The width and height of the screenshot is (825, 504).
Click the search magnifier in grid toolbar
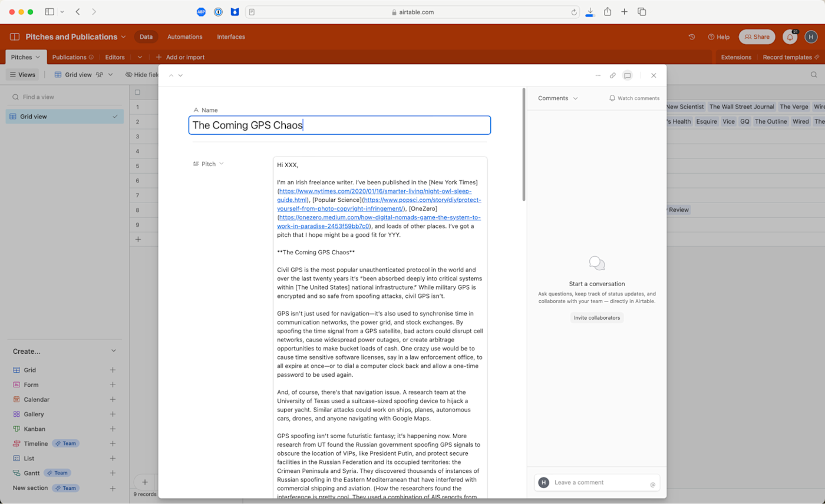(814, 75)
